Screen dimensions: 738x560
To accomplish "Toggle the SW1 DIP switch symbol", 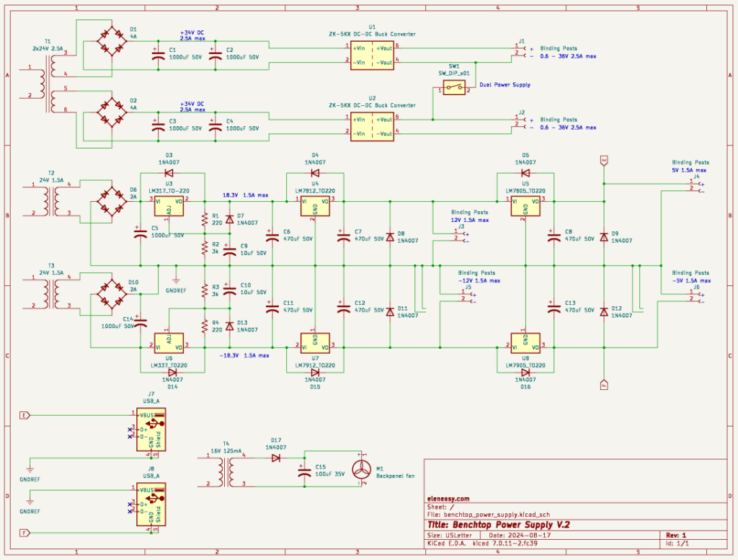I will click(x=454, y=87).
